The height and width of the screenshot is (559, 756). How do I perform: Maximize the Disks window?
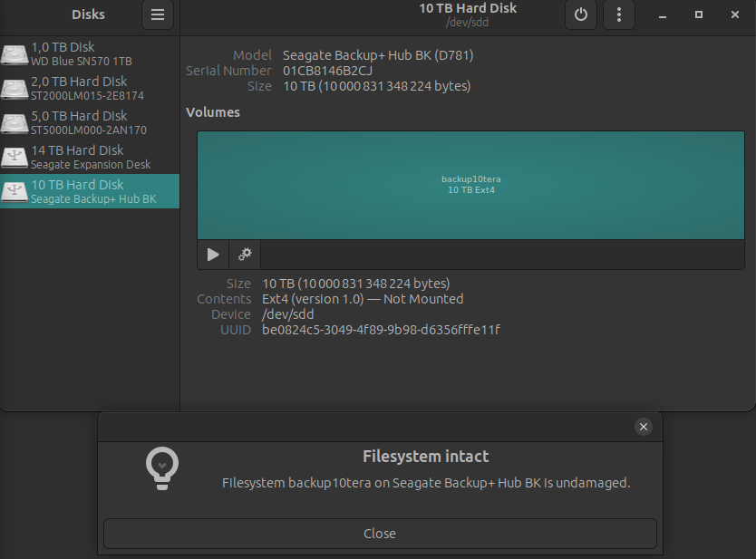tap(699, 14)
